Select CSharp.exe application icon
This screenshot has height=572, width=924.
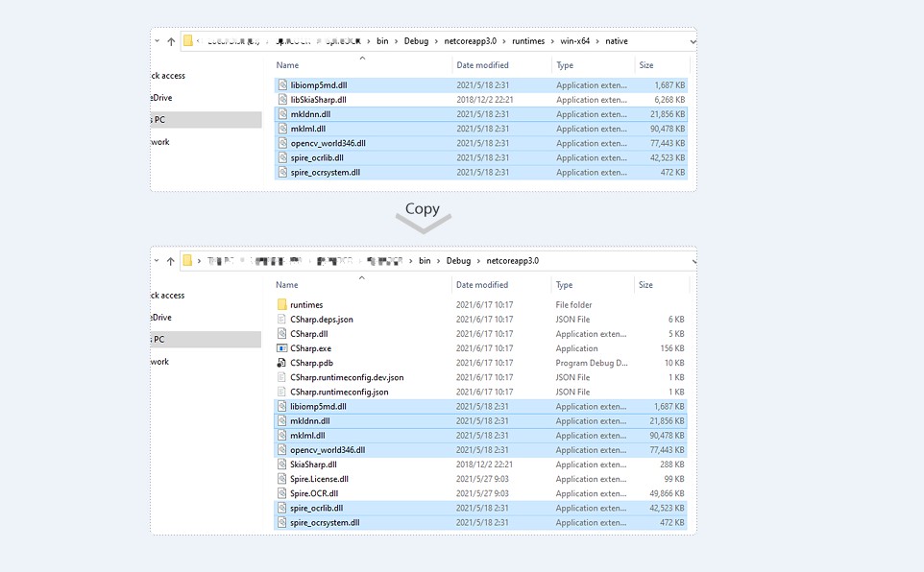point(282,348)
